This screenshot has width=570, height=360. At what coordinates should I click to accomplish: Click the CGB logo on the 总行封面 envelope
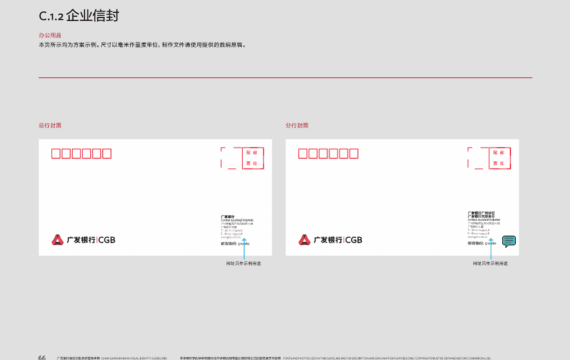click(x=83, y=240)
